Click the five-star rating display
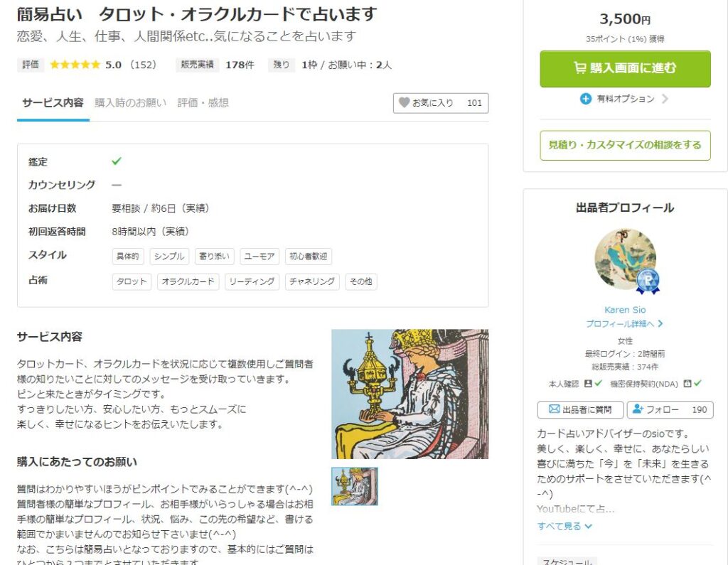 (x=75, y=65)
